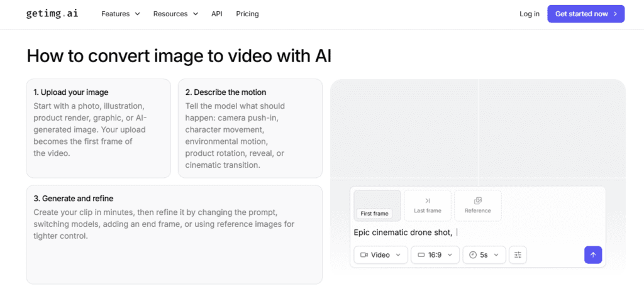Click the Reference images icon
644x306 pixels.
click(478, 200)
